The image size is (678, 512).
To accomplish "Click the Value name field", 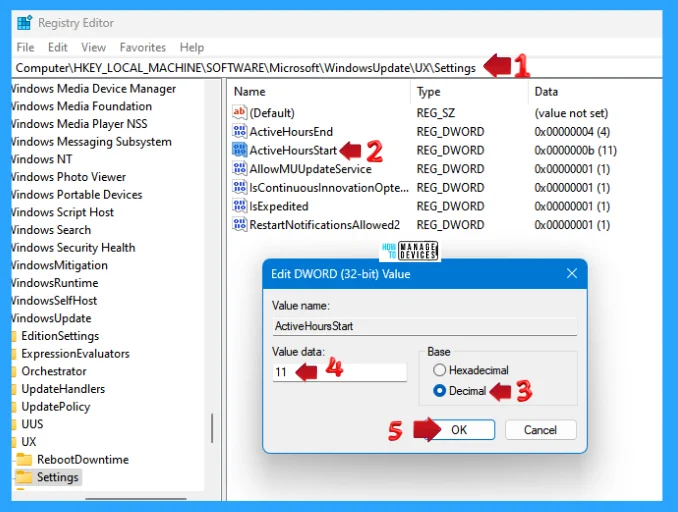I will (425, 326).
